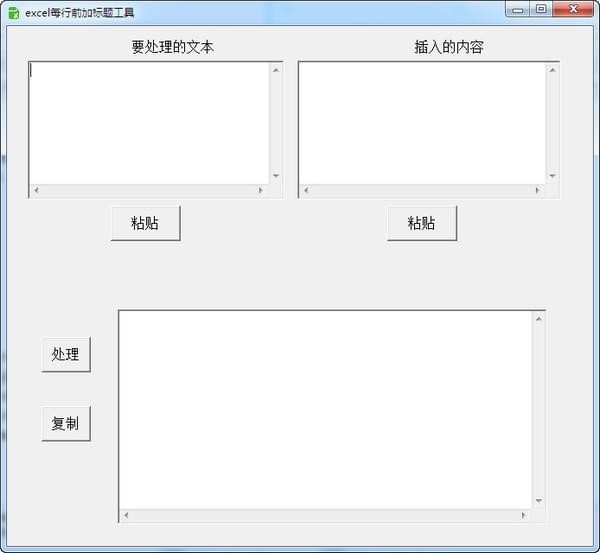
Task: Close the excel每行前加标题工具 window
Action: 573,9
